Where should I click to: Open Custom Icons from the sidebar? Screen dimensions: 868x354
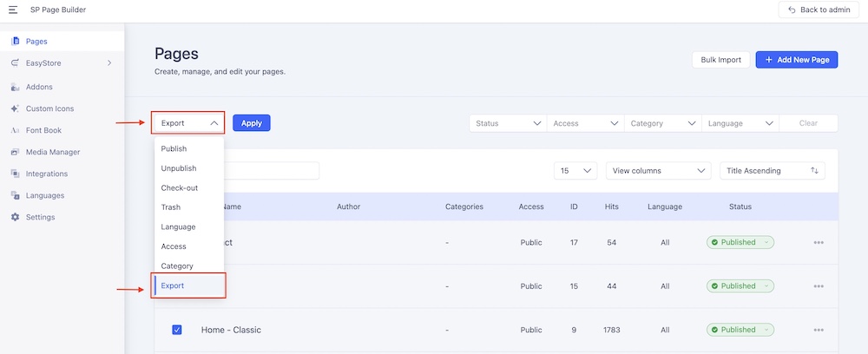click(15, 109)
